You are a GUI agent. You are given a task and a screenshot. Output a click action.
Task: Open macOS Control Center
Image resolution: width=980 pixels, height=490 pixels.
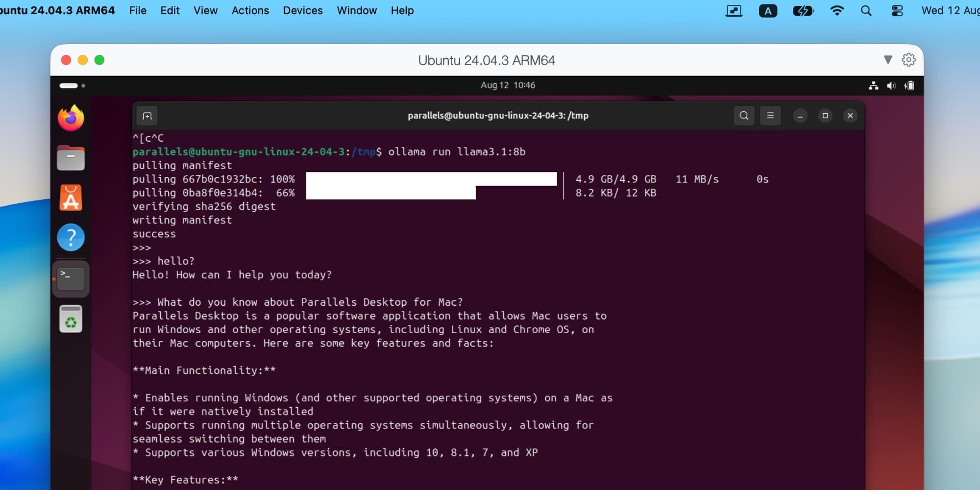point(897,11)
